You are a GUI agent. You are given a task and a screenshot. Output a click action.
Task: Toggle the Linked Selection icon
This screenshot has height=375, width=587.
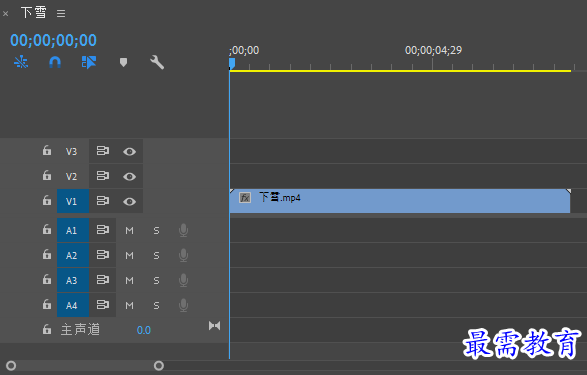(x=89, y=62)
